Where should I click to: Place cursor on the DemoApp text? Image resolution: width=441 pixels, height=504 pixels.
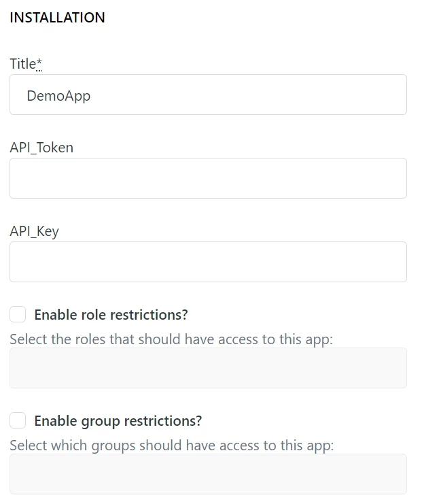58,96
